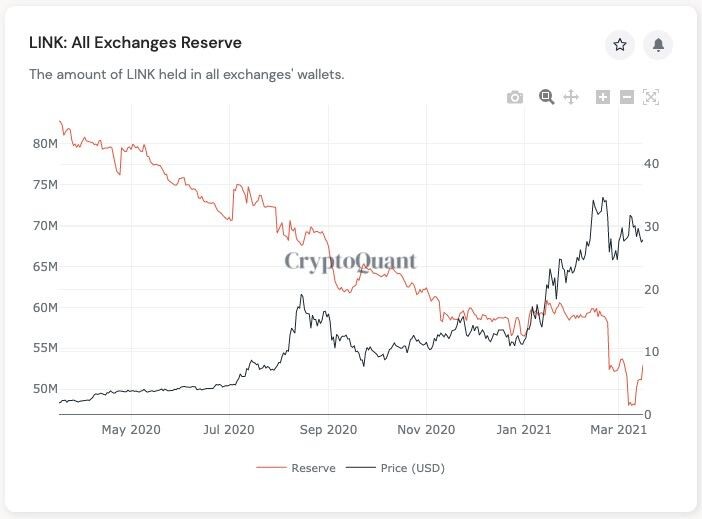Select the magnifier zoom tool
This screenshot has height=519, width=702.
pos(546,97)
